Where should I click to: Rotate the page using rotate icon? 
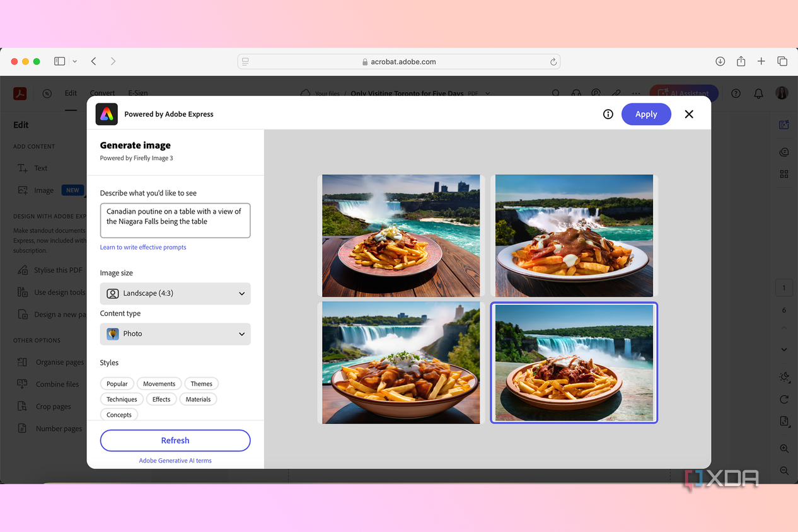tap(784, 399)
